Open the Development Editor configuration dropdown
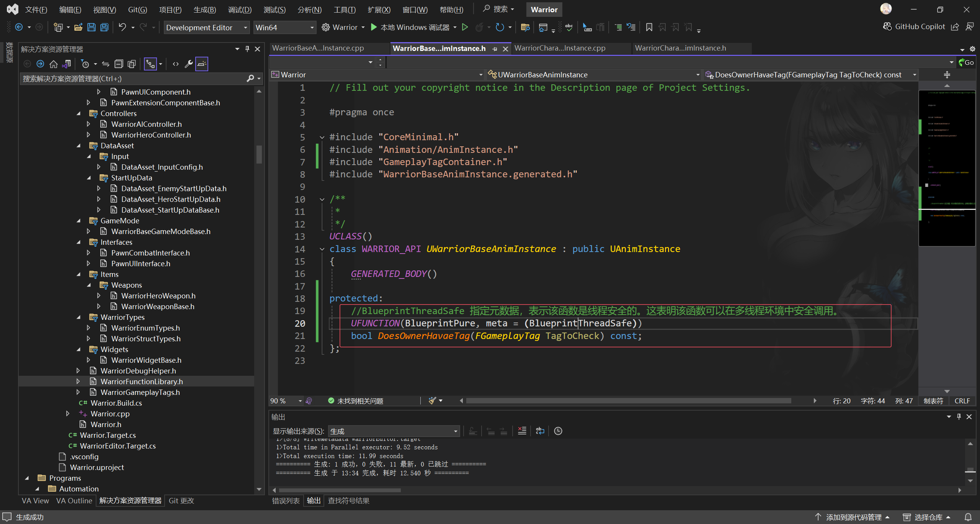 207,28
